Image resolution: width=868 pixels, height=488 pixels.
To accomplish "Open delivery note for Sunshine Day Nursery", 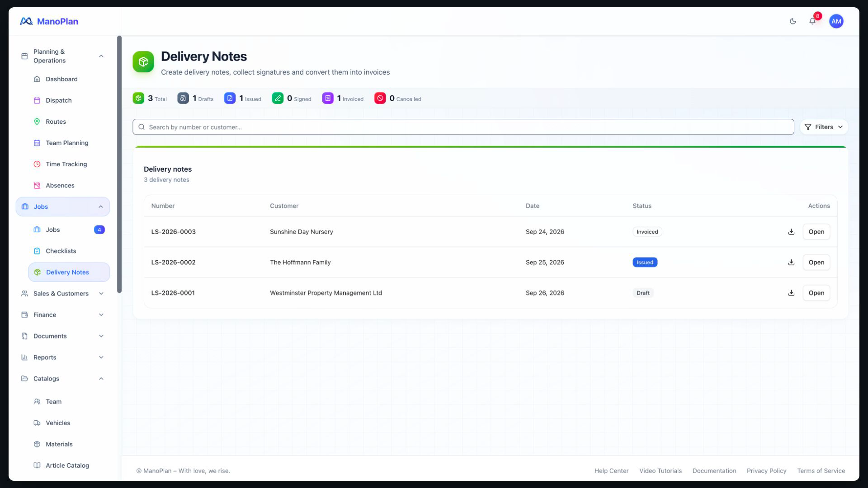I will click(816, 232).
